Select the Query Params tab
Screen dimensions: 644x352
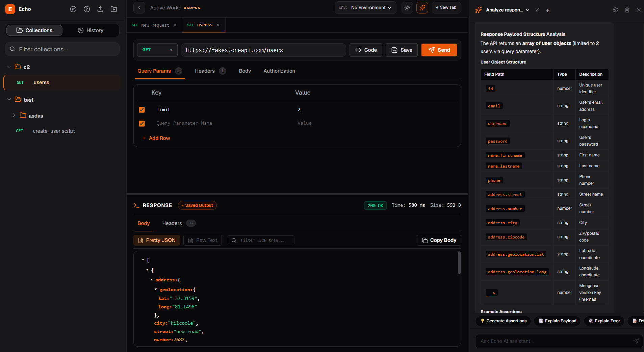click(160, 71)
